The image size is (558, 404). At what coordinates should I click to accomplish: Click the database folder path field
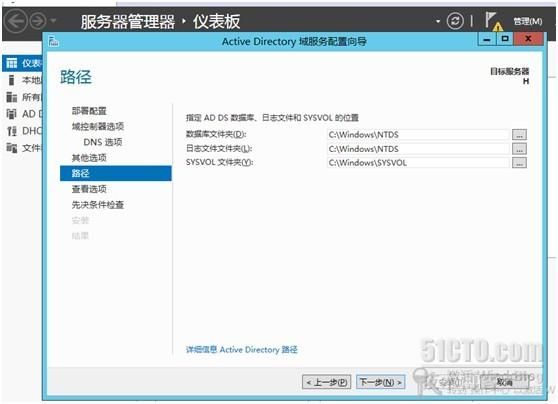coord(418,135)
